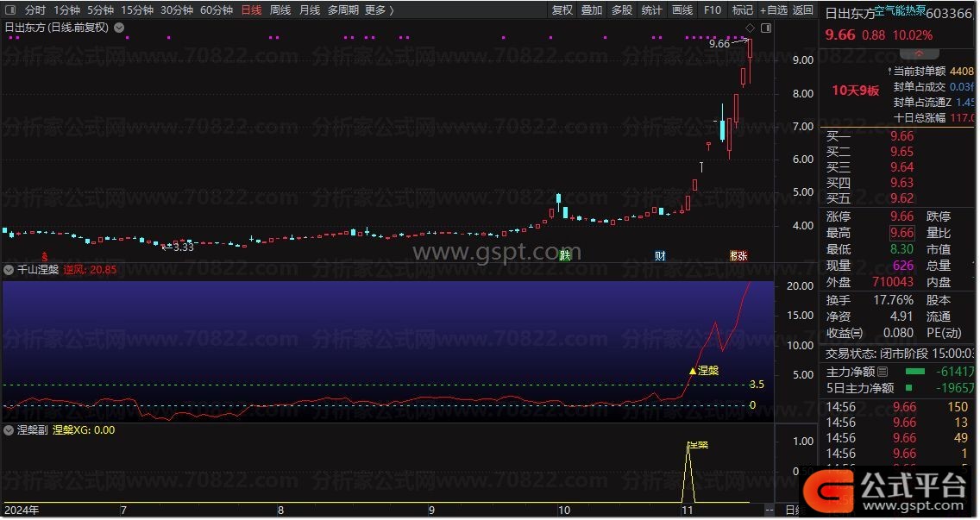This screenshot has height=520, width=980.
Task: Select the 日线 daily period
Action: 251,10
